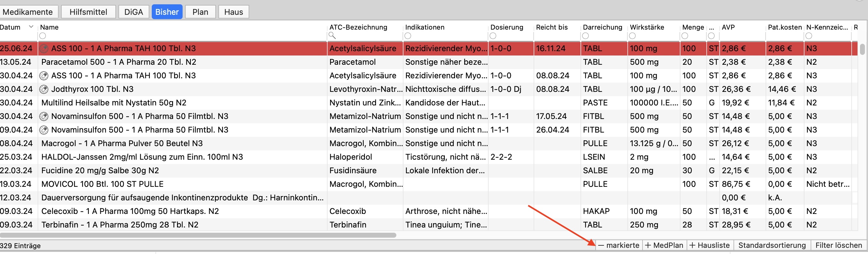
Task: Click 'Filter löschen'
Action: click(x=838, y=245)
